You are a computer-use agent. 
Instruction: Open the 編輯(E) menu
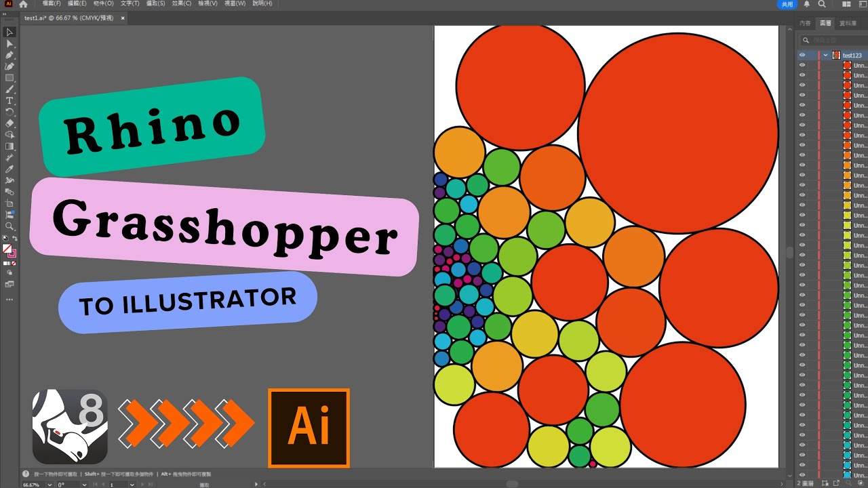pyautogui.click(x=77, y=4)
